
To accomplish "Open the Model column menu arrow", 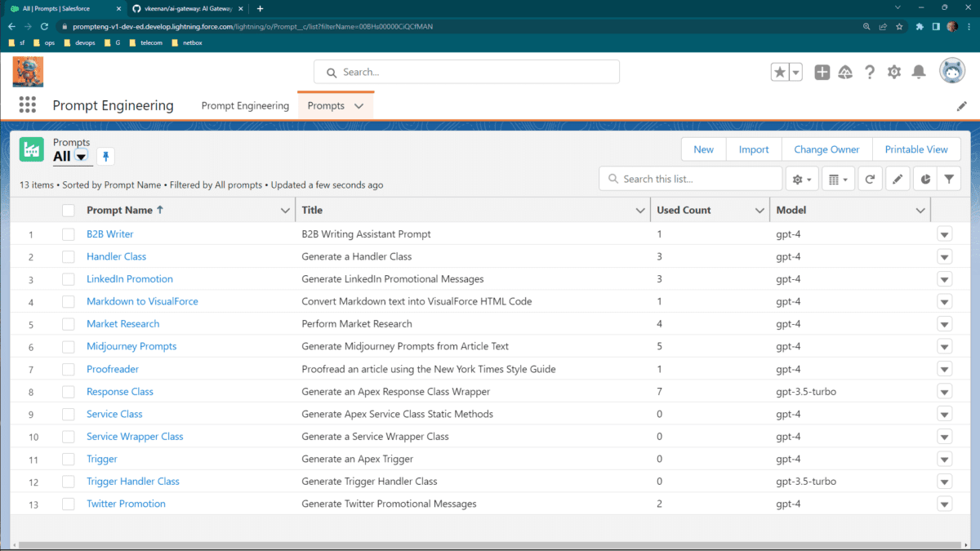I will pyautogui.click(x=921, y=211).
